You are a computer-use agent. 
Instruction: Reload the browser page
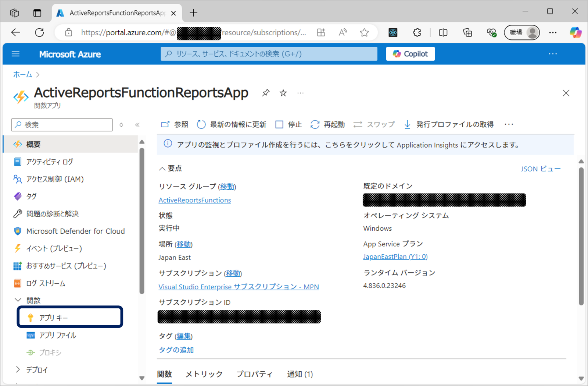39,32
